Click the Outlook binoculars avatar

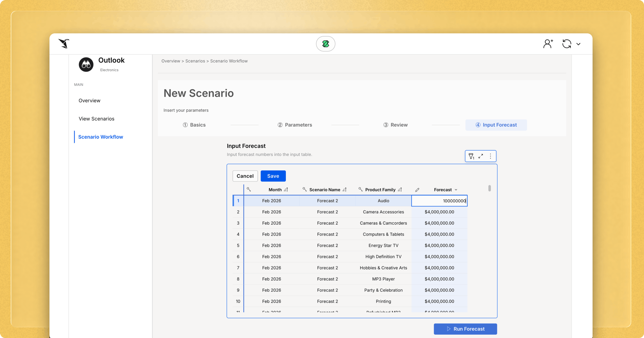coord(86,65)
